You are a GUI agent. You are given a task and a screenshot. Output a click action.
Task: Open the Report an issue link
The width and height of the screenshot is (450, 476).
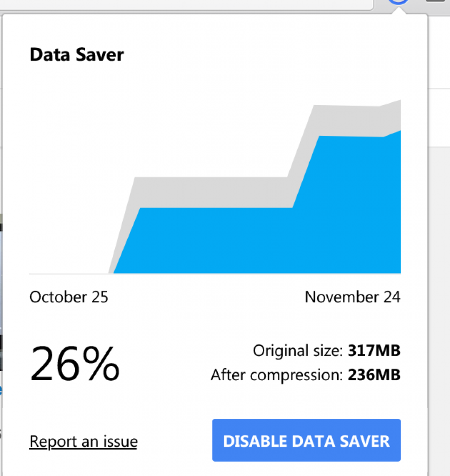(83, 441)
